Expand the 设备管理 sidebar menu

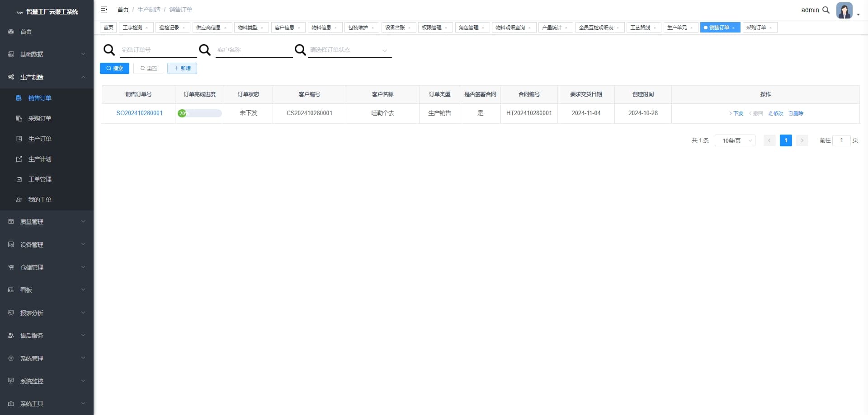47,245
